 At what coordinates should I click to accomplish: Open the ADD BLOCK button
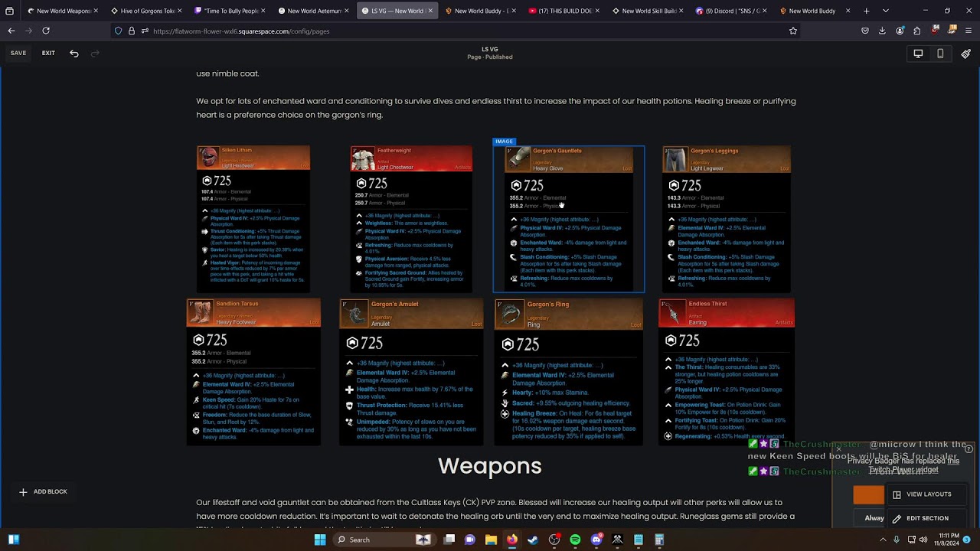43,491
